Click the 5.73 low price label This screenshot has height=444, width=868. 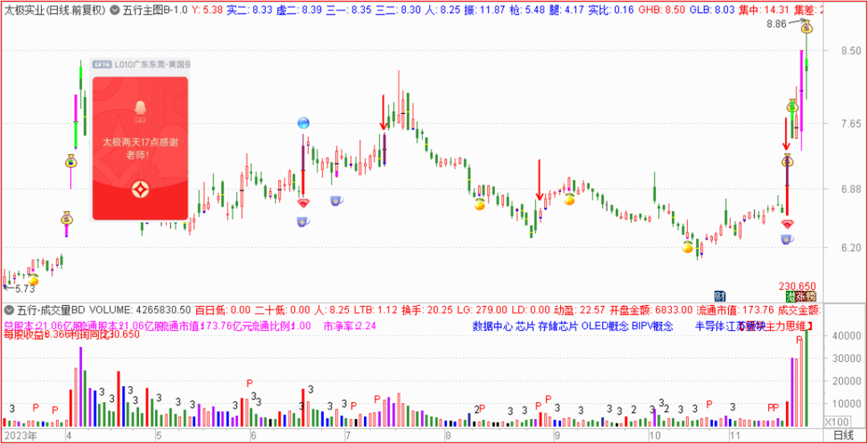click(25, 288)
